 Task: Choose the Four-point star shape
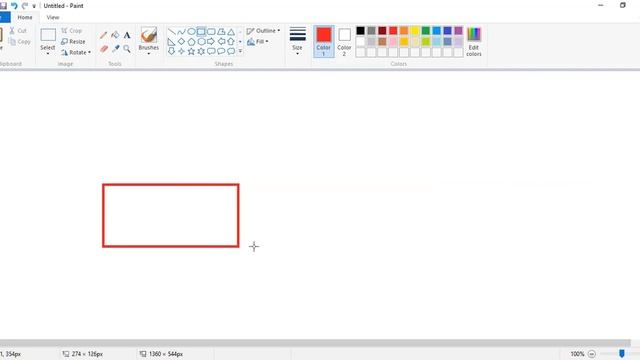181,51
